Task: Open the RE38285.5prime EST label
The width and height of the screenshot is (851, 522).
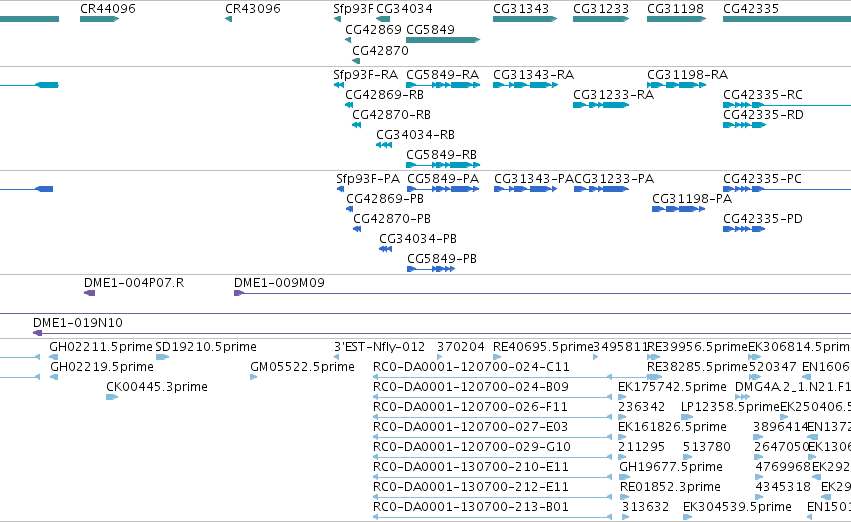Action: tap(697, 367)
